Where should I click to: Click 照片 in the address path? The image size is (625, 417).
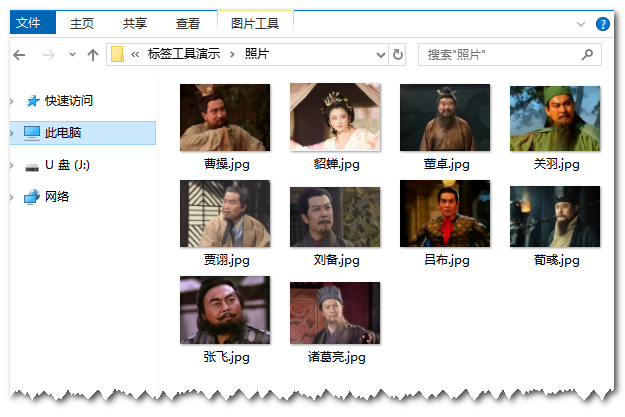pos(257,53)
